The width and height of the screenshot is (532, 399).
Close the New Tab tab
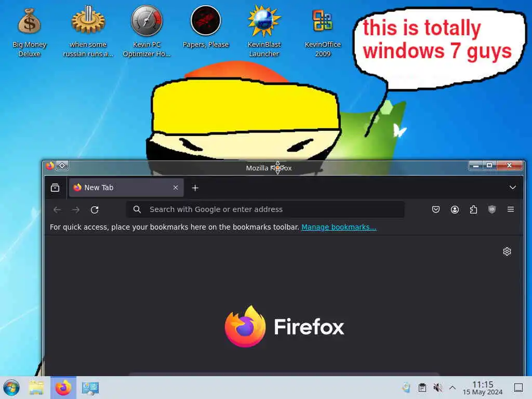[x=176, y=188]
